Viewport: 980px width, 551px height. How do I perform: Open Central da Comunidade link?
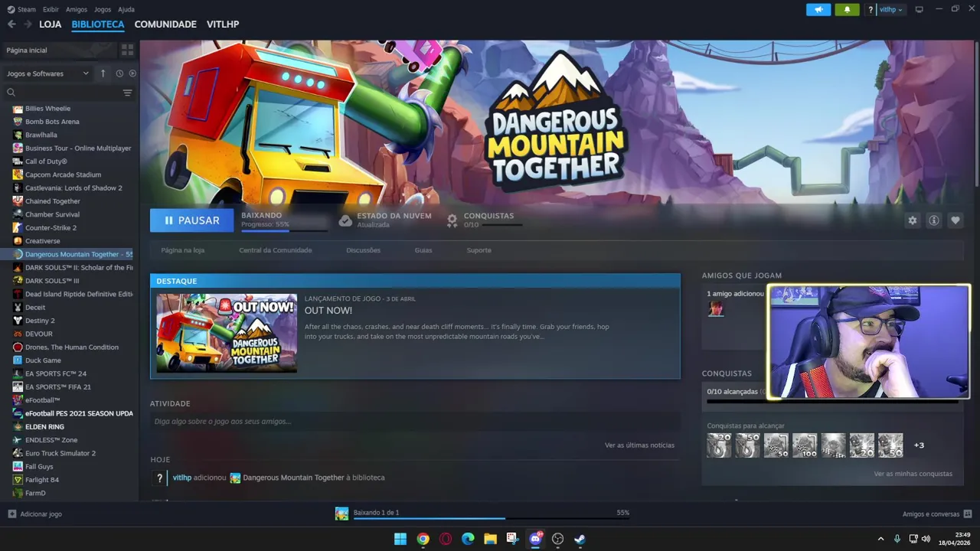point(276,250)
